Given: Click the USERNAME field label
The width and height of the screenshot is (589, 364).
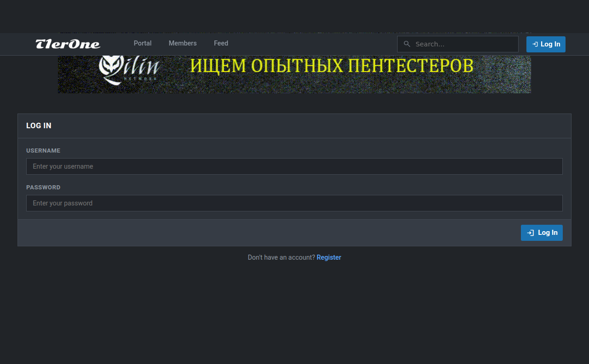Looking at the screenshot, I should tap(43, 151).
